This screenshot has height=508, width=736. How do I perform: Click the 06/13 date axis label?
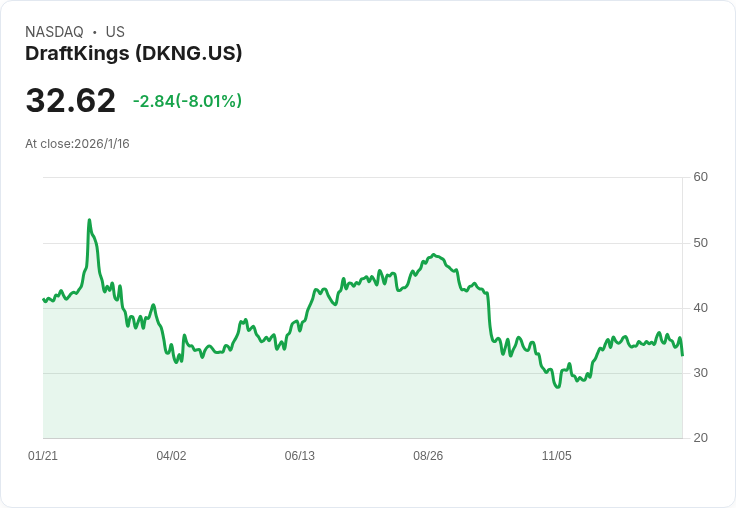(299, 456)
